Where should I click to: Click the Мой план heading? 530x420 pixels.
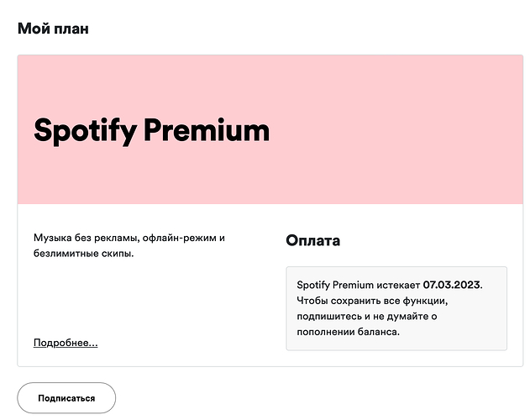coord(53,29)
